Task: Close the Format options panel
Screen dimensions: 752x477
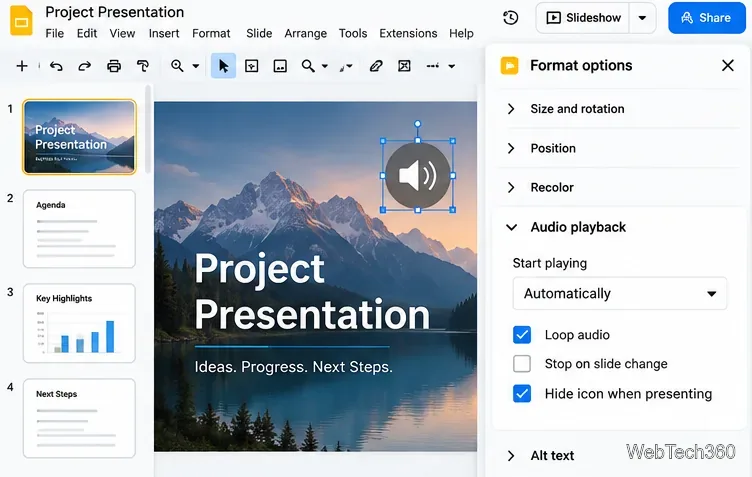Action: [728, 65]
